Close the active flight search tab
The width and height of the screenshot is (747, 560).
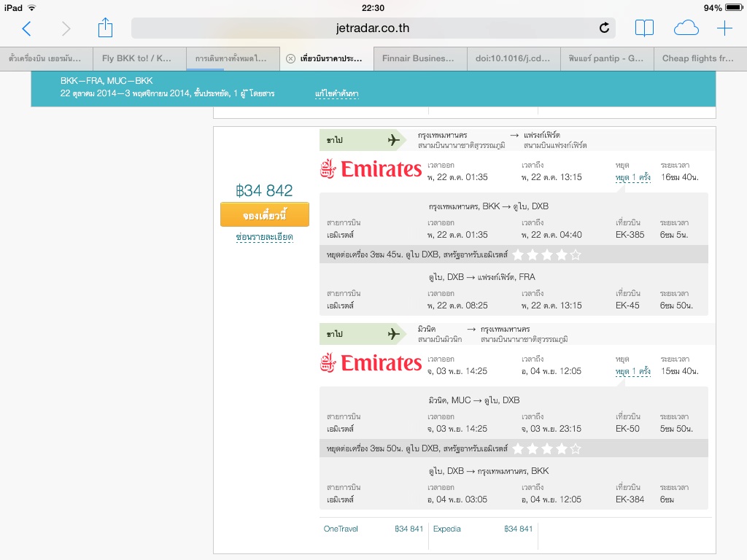pos(290,58)
